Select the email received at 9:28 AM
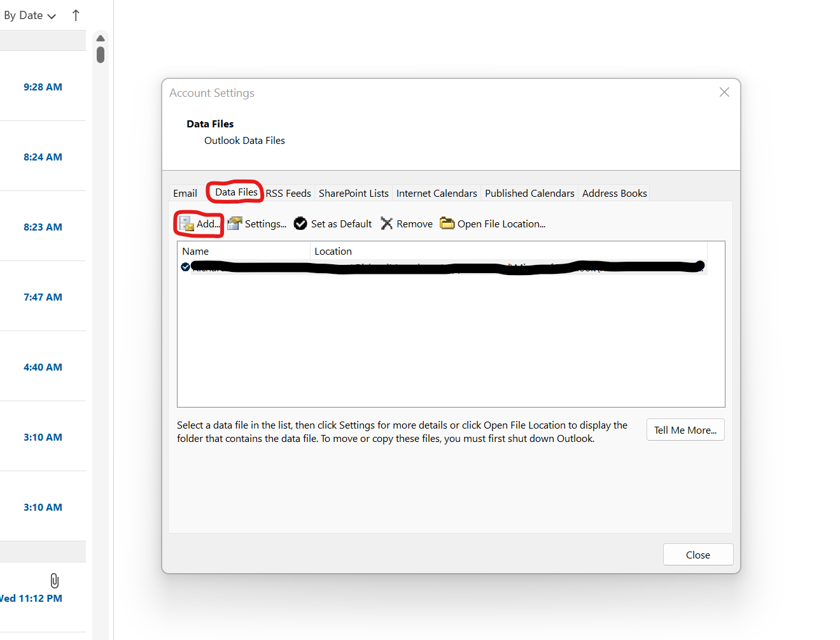The image size is (840, 640). coord(43,87)
